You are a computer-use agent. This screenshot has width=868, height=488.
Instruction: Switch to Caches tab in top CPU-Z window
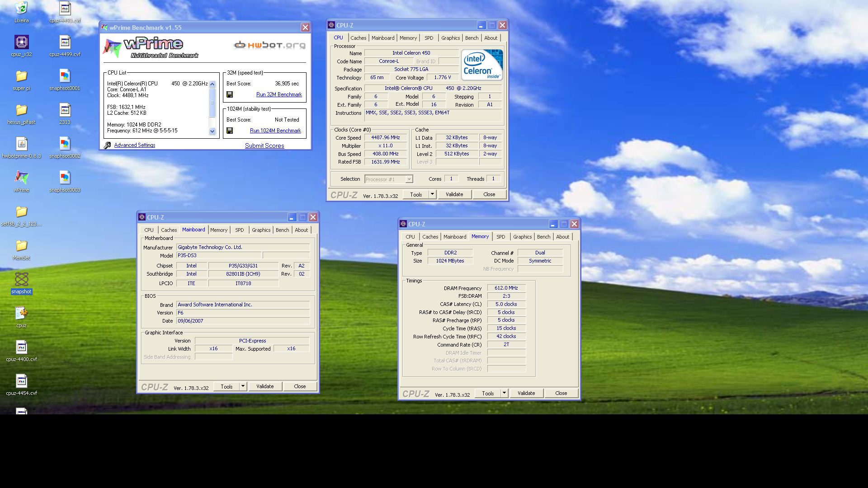[359, 38]
